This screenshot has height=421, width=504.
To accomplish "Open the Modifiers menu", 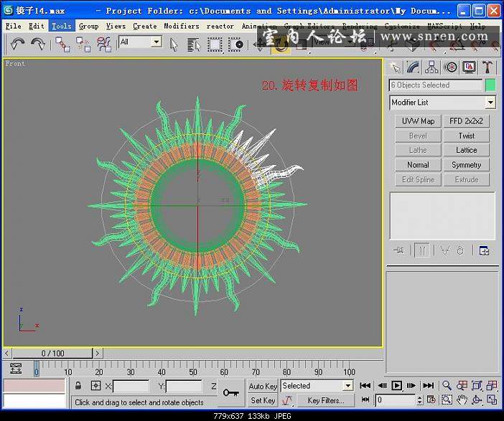I will [x=181, y=26].
